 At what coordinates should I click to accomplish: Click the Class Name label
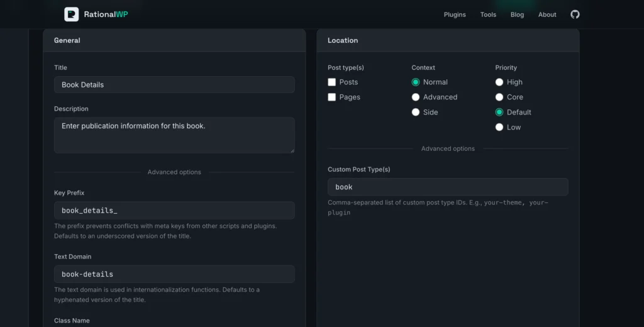(72, 321)
